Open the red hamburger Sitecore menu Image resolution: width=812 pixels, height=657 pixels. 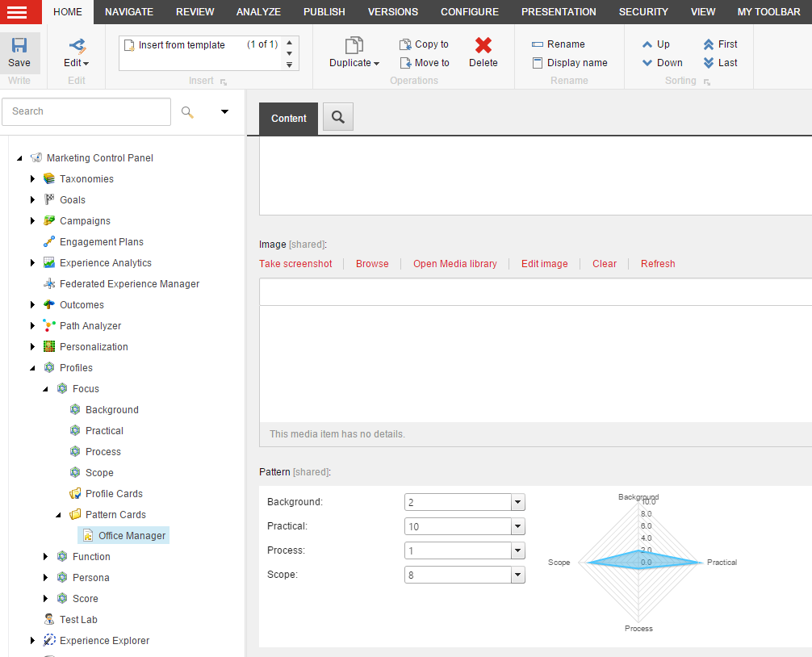(17, 12)
